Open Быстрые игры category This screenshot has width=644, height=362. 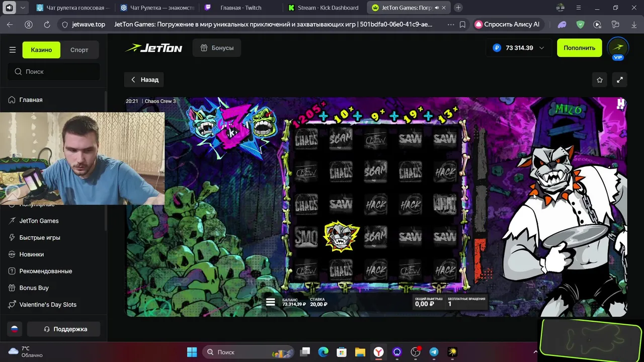point(40,237)
